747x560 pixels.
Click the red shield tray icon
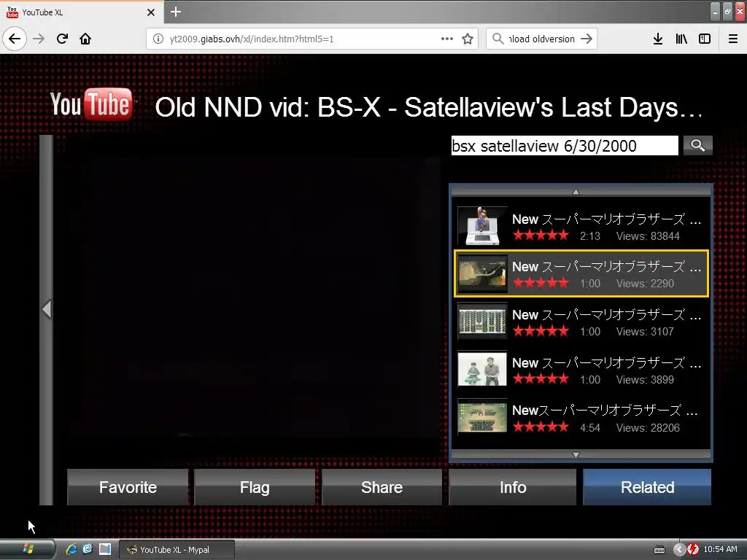(693, 550)
